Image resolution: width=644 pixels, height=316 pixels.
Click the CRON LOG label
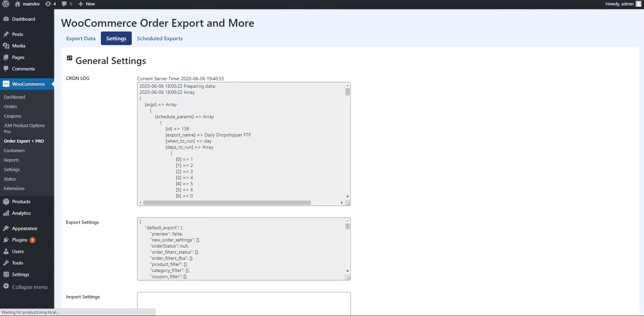point(78,78)
